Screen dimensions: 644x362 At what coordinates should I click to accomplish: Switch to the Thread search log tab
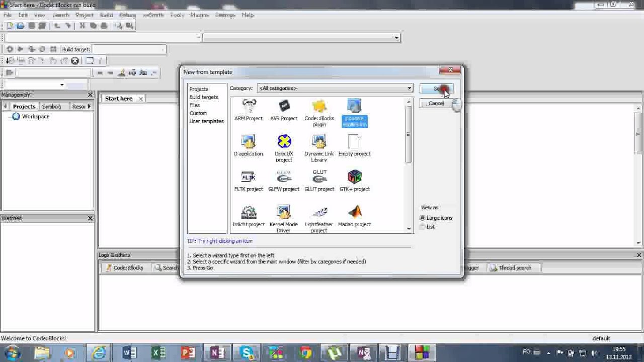coord(510,268)
